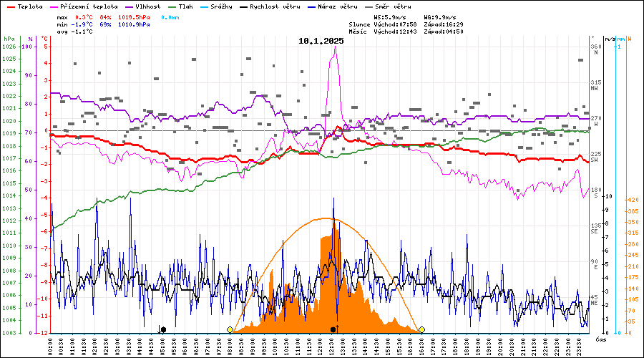The image size is (644, 358).
Task: Click the hPa pressure axis unit label
Action: 9,39
